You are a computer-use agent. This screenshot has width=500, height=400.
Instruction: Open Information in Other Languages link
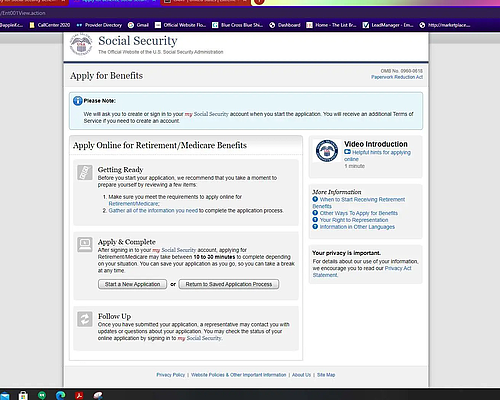click(357, 227)
